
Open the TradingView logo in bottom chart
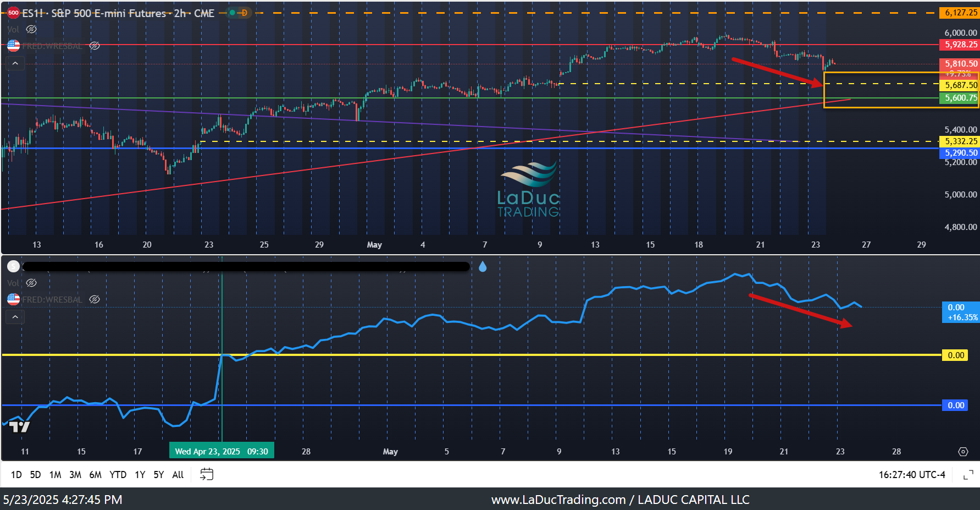[x=19, y=426]
